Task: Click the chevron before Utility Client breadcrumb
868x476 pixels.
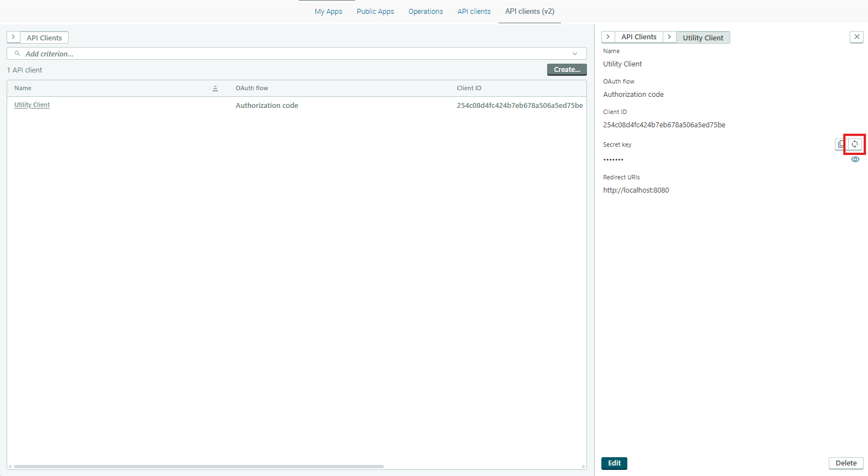Action: pyautogui.click(x=669, y=37)
